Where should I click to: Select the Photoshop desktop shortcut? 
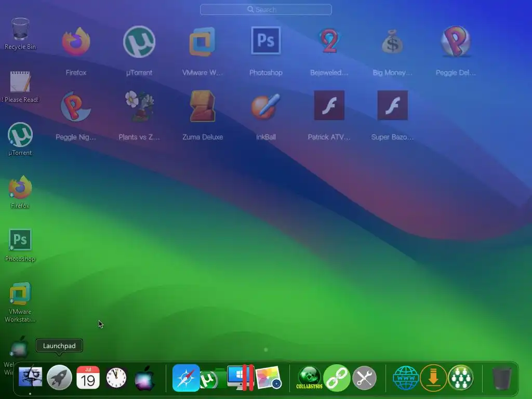20,245
